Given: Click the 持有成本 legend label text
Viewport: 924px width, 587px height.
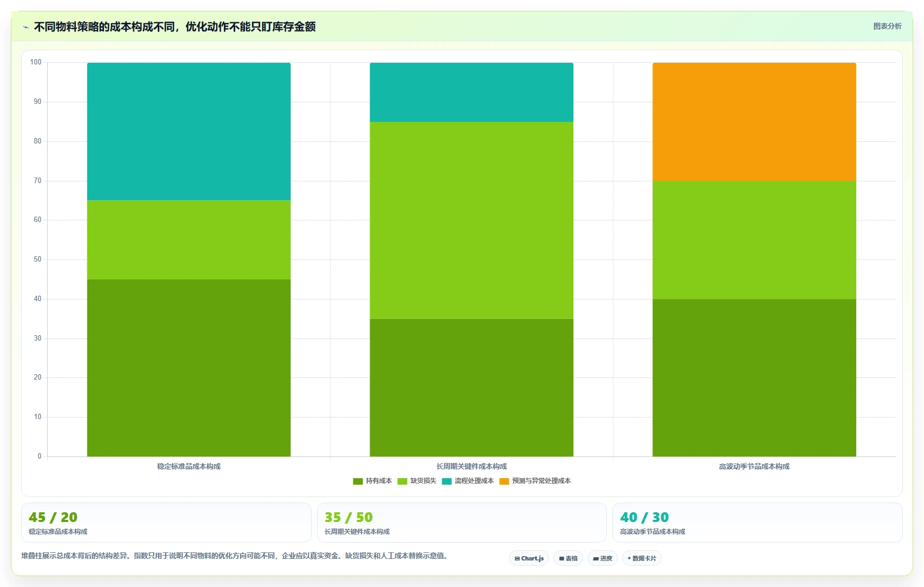Looking at the screenshot, I should coord(379,481).
